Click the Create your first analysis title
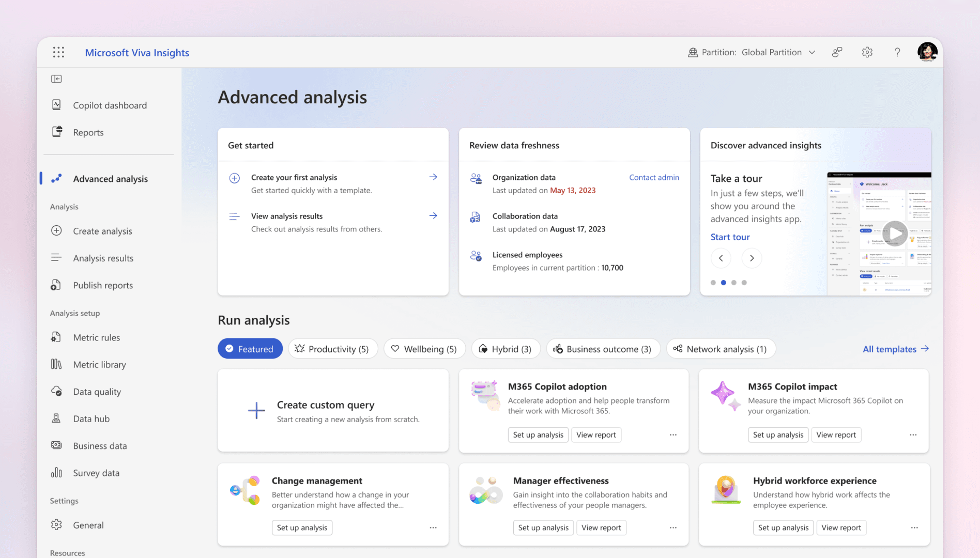Screen dimensions: 980x558 [x=294, y=177]
